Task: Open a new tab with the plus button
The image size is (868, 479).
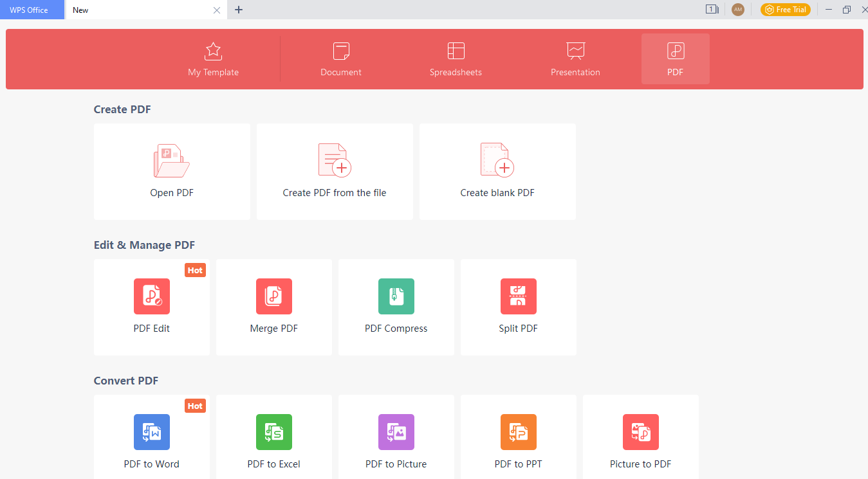Action: (x=239, y=10)
